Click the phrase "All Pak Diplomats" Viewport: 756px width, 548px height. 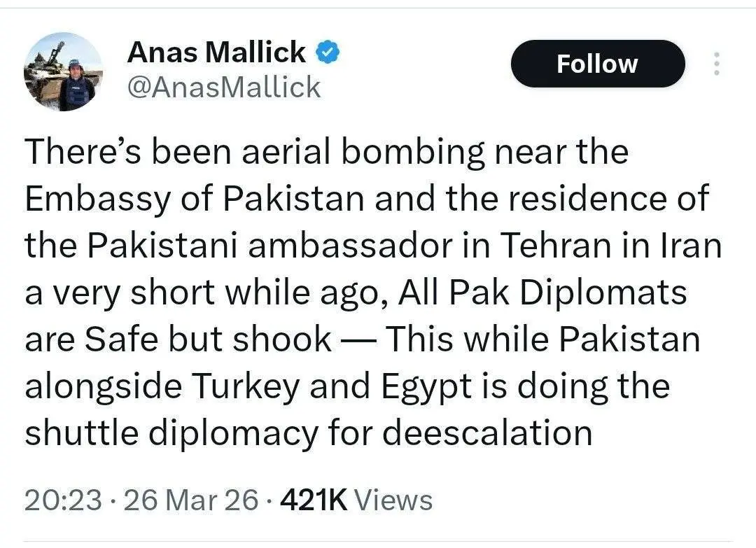point(542,293)
